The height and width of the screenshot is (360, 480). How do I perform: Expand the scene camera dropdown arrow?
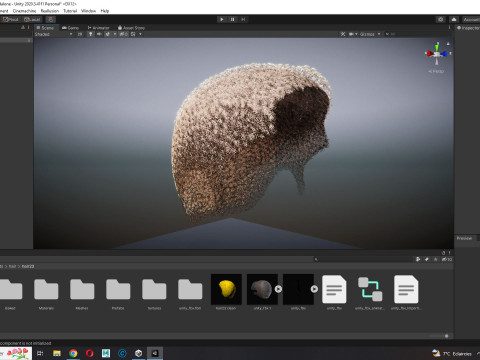pos(356,34)
